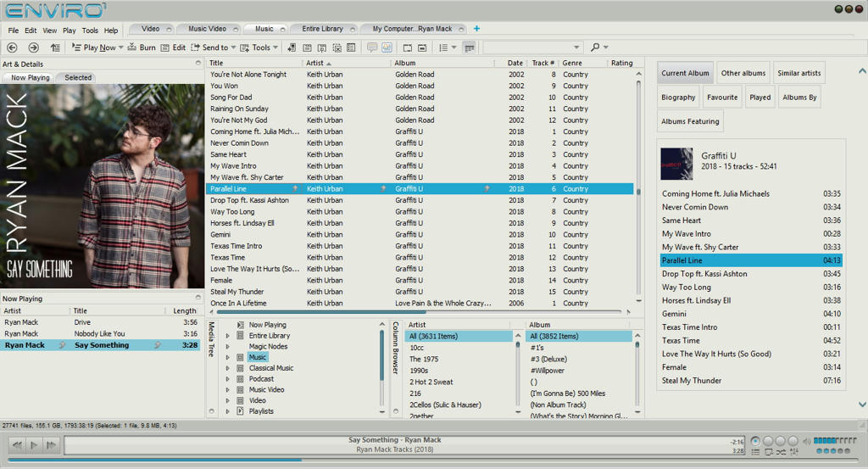Click the Play Now toolbar button

(93, 47)
